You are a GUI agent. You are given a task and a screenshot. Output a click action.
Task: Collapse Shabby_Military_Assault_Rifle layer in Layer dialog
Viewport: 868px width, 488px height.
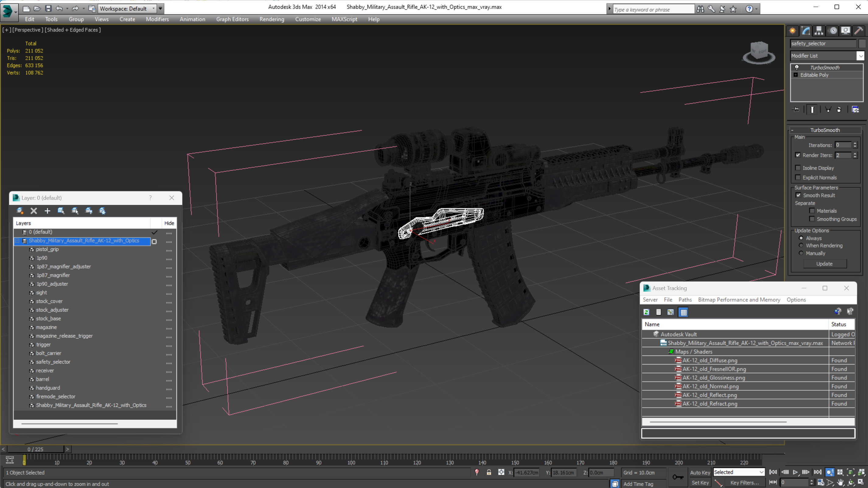[x=17, y=241]
